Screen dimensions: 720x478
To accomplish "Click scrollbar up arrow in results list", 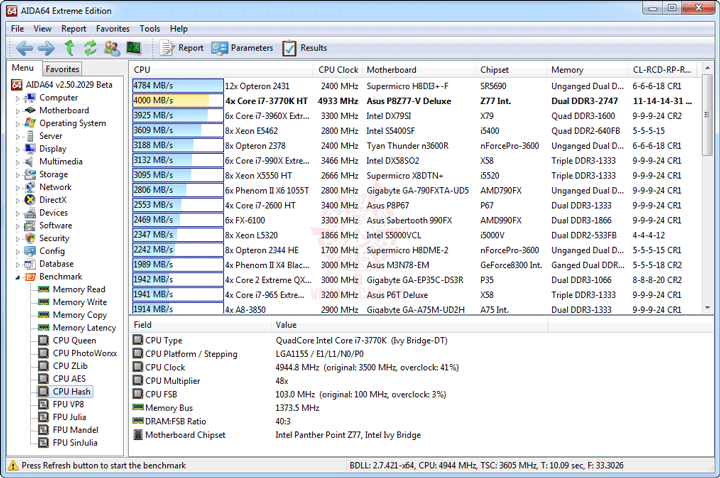I will point(708,68).
